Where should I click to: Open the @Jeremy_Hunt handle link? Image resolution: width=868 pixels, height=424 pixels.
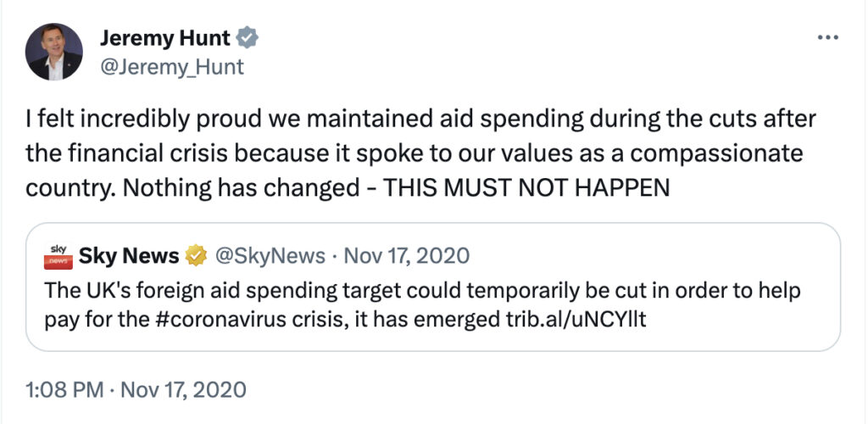point(171,67)
